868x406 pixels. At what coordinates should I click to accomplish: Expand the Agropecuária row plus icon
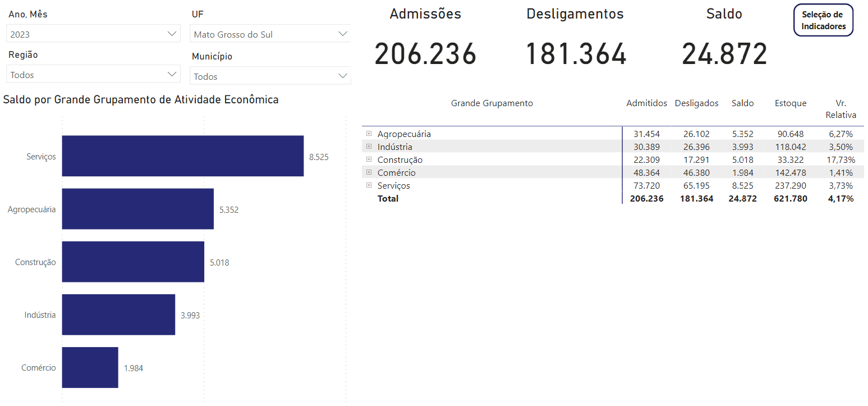(x=369, y=134)
